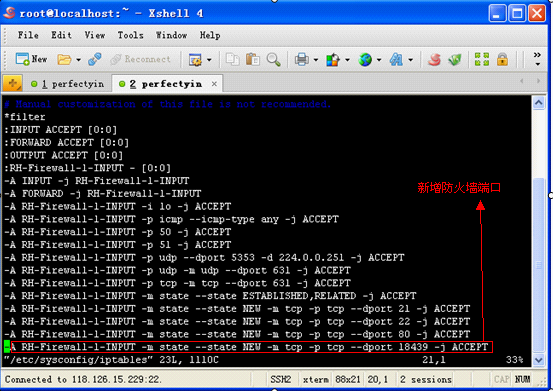Click the CAP indicator in status bar

(501, 380)
